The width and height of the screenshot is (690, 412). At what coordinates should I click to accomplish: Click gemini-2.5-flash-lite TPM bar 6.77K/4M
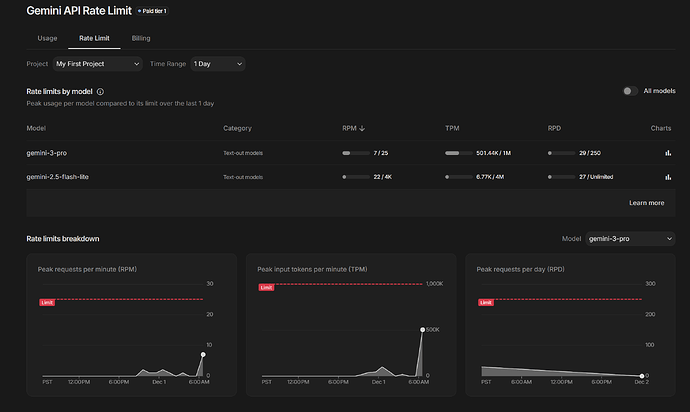459,177
